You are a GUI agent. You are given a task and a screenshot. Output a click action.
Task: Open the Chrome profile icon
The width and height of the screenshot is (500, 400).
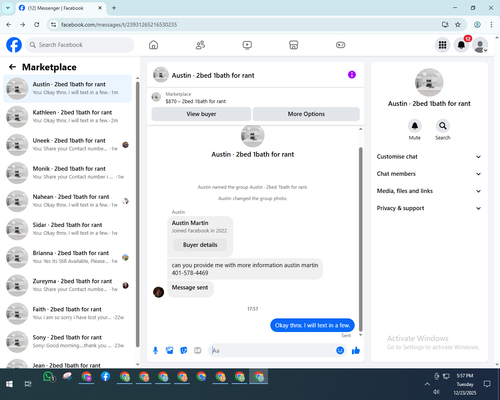pyautogui.click(x=477, y=25)
